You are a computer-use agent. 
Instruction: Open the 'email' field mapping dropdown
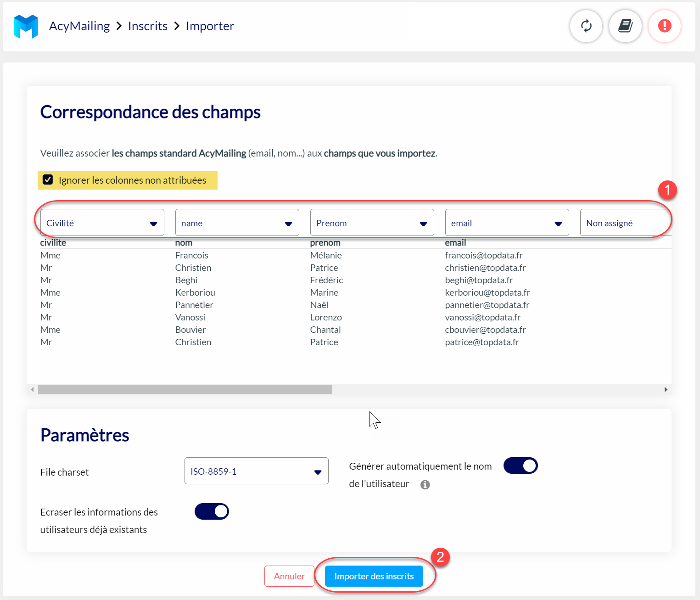(x=506, y=223)
